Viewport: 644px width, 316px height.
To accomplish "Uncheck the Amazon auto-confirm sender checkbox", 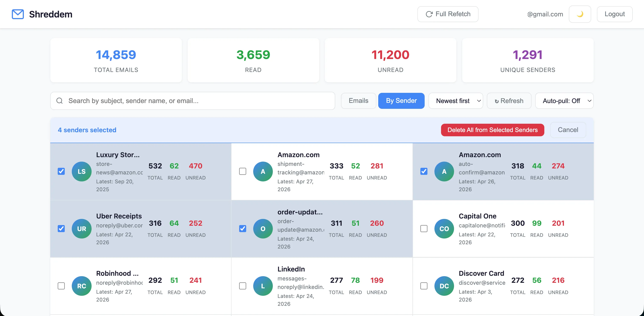I will (x=424, y=171).
